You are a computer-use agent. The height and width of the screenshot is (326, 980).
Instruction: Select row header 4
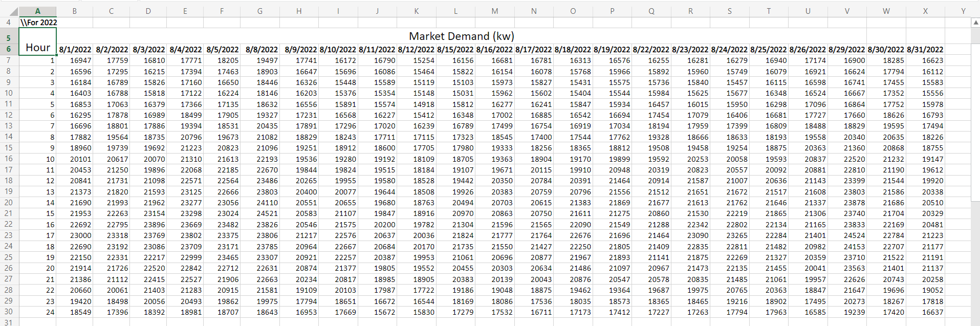(9, 23)
